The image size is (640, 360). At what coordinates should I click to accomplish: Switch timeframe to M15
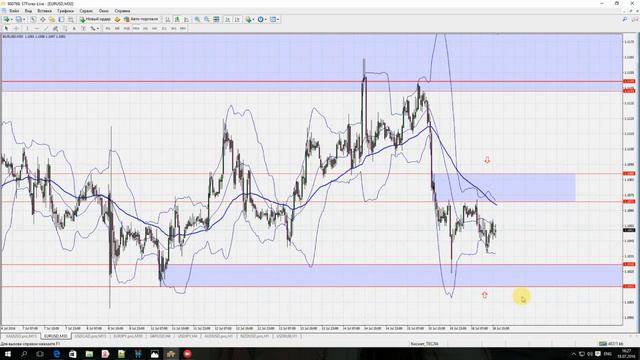pos(127,29)
